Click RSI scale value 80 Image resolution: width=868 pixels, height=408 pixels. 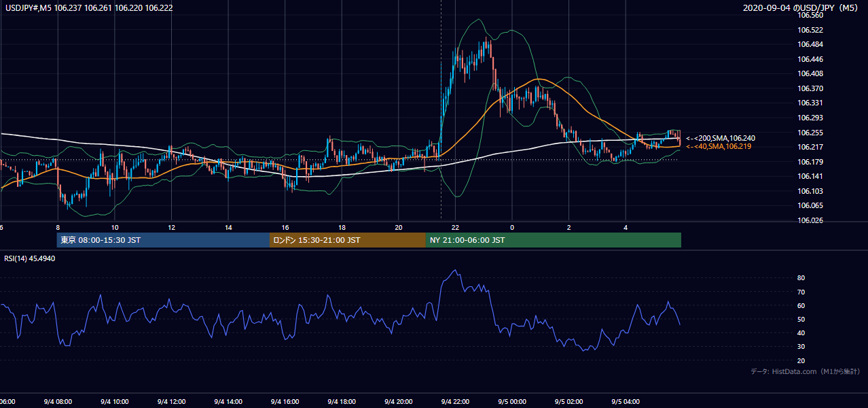coord(801,278)
